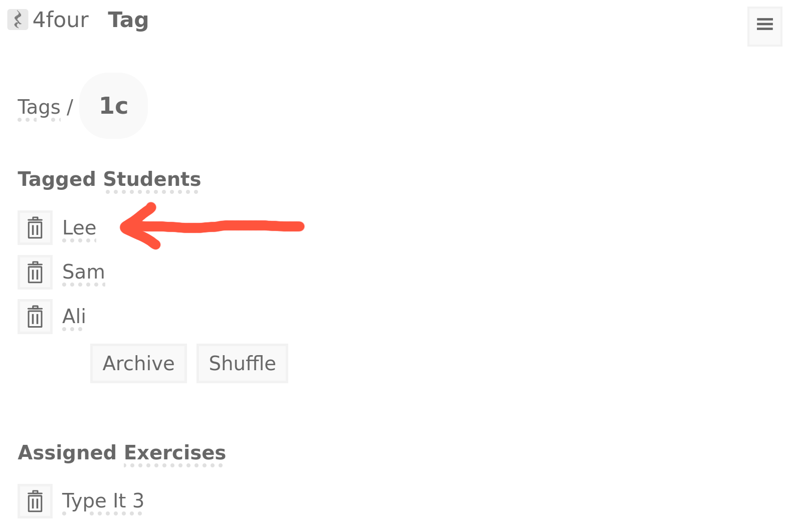
Task: Remove the Type It 3 exercise
Action: 35,501
